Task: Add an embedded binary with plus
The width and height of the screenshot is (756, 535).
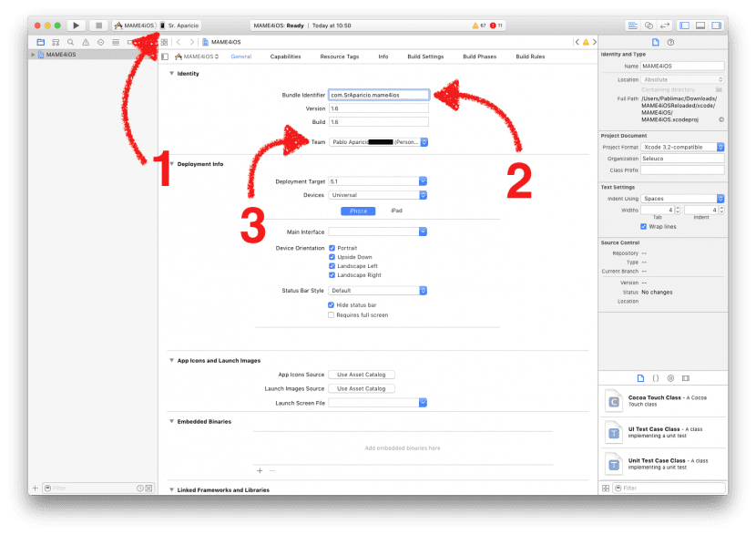Action: pyautogui.click(x=260, y=471)
